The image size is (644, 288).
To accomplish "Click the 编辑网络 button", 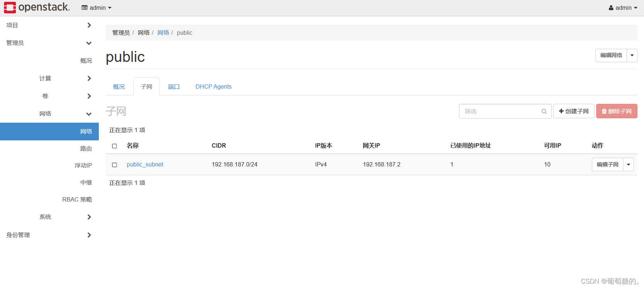I will tap(611, 55).
